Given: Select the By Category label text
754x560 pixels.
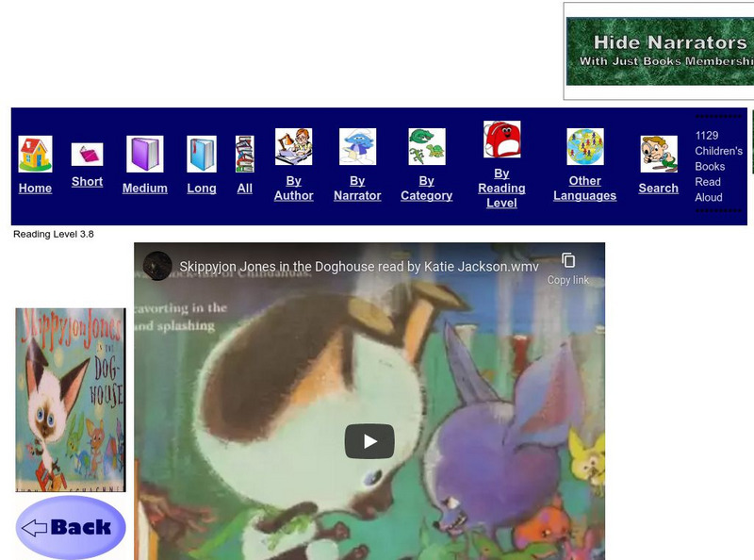Looking at the screenshot, I should pos(426,188).
